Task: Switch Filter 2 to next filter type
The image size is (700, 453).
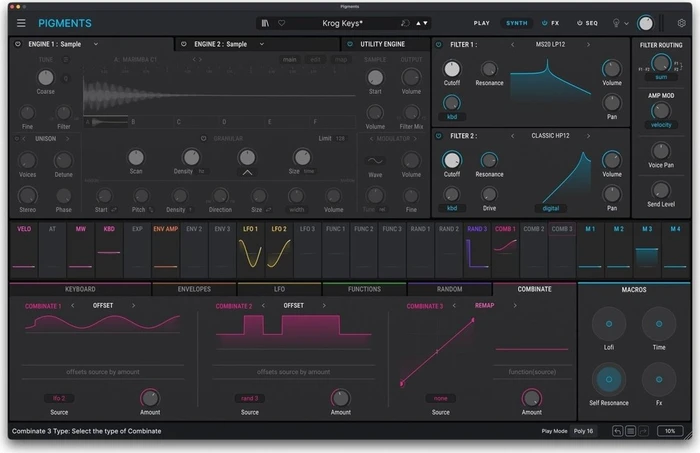Action: click(x=588, y=136)
